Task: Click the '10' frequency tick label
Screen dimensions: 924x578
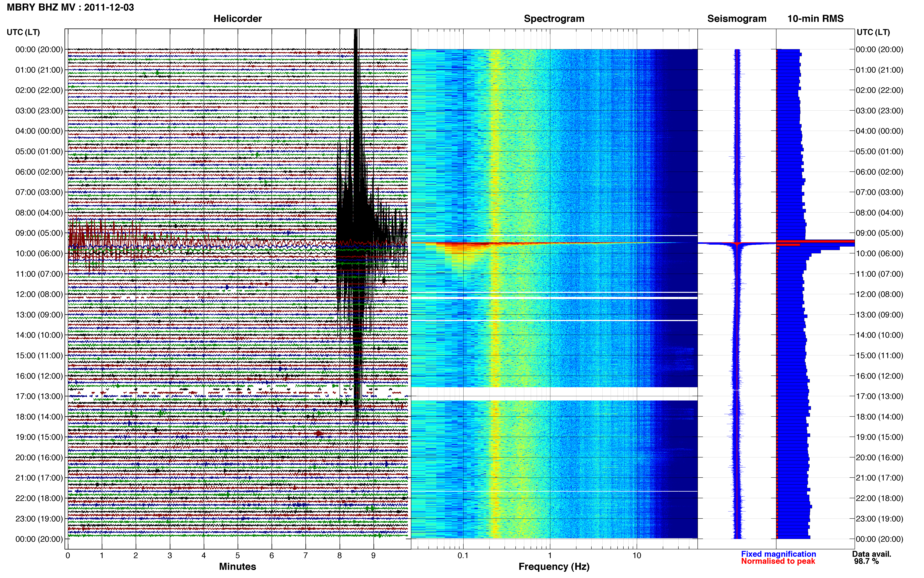Action: (x=636, y=556)
